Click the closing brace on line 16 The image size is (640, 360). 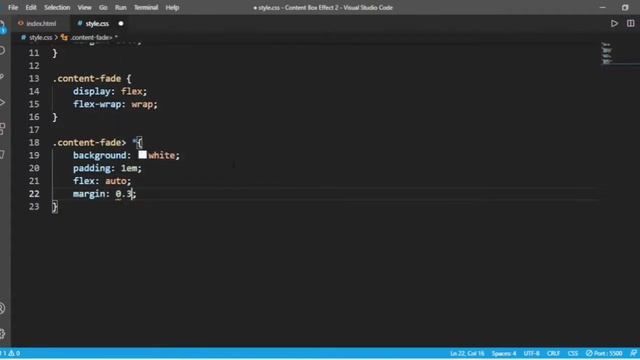[x=55, y=117]
